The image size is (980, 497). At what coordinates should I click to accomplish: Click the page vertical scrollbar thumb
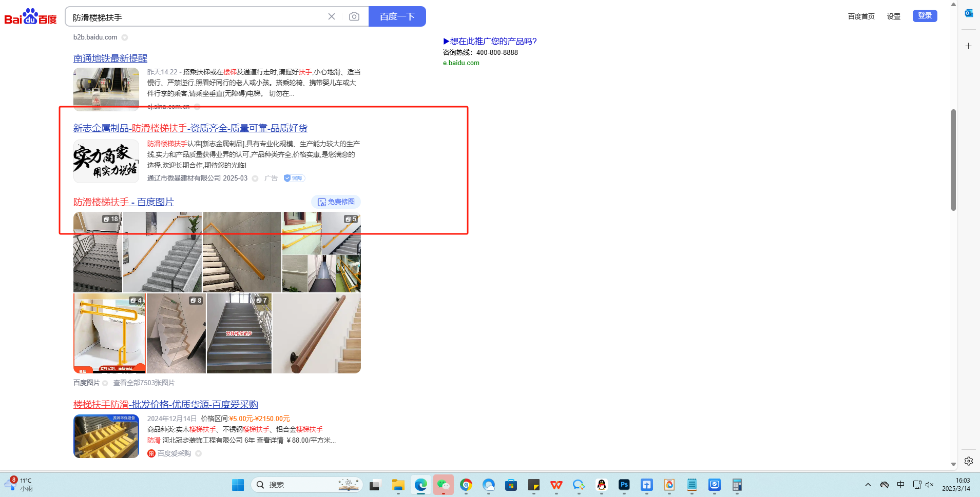953,160
